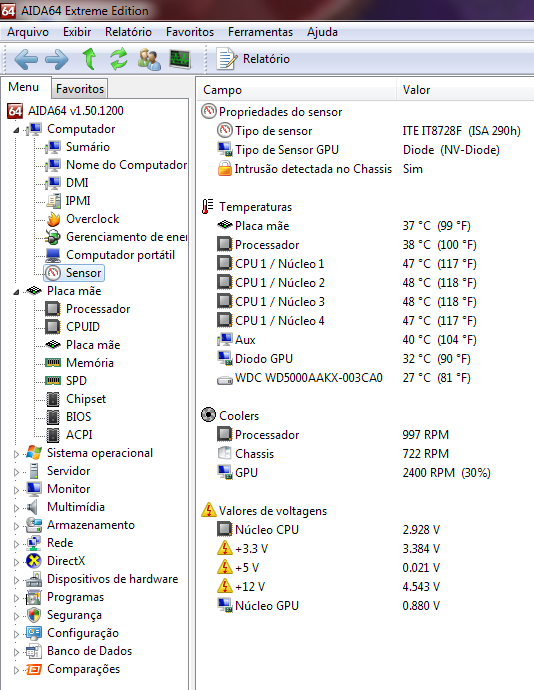Click the Computador portátil laptop icon
Image resolution: width=534 pixels, height=690 pixels.
click(53, 255)
